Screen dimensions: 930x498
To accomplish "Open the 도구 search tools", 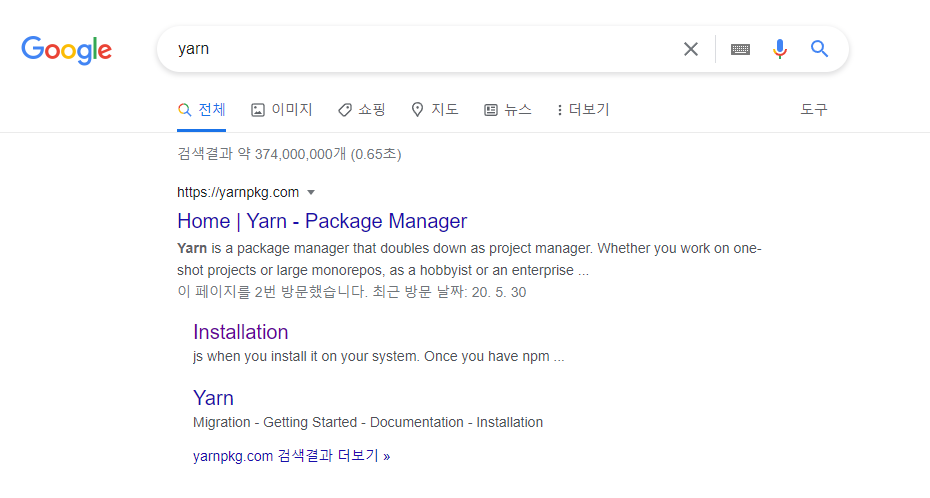I will pyautogui.click(x=814, y=110).
